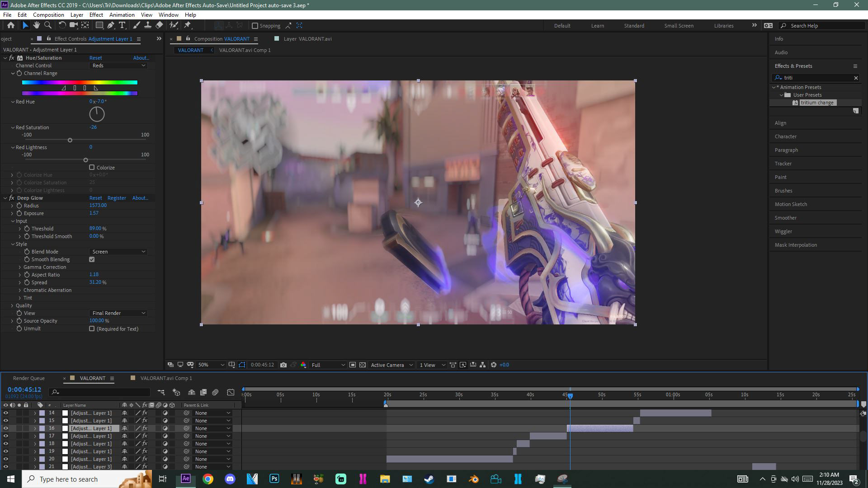This screenshot has width=868, height=488.
Task: Adjust the Red Saturation slider handle
Action: pyautogui.click(x=70, y=140)
